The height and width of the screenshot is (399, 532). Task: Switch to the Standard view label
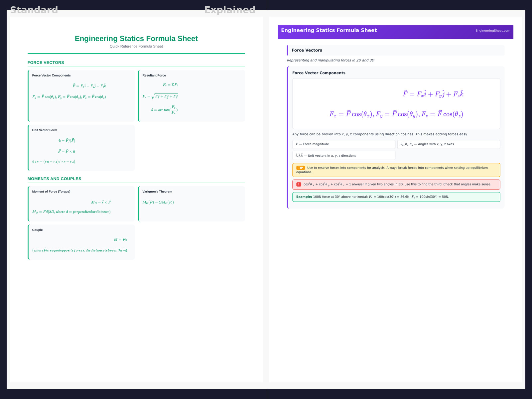pyautogui.click(x=34, y=10)
